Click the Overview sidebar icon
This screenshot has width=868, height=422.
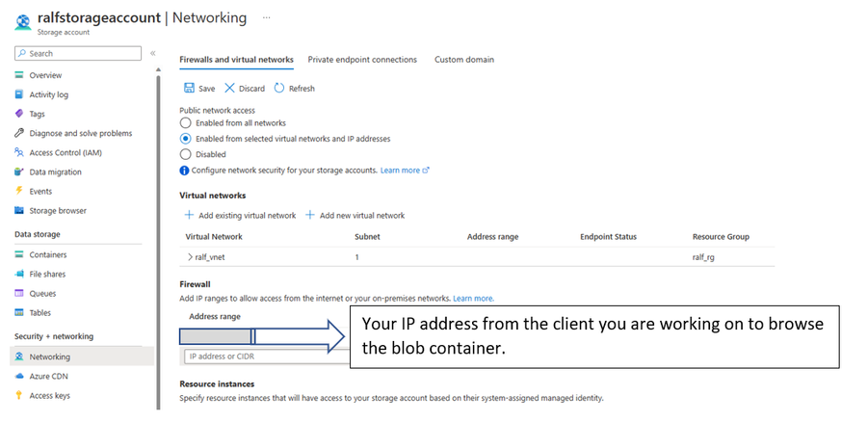tap(19, 75)
